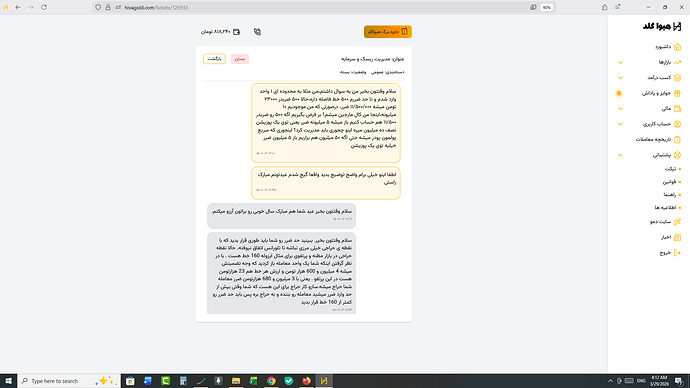Open Calculator from the taskbar
690x388 pixels.
click(x=183, y=381)
